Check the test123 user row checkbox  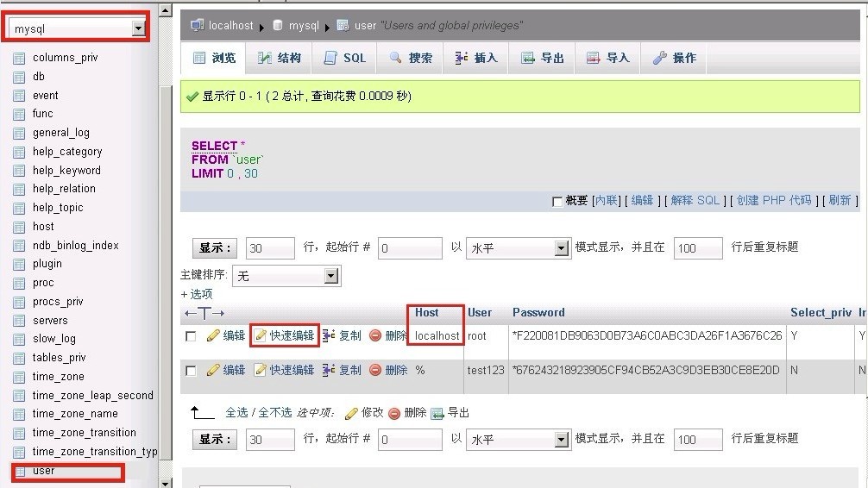pos(191,371)
